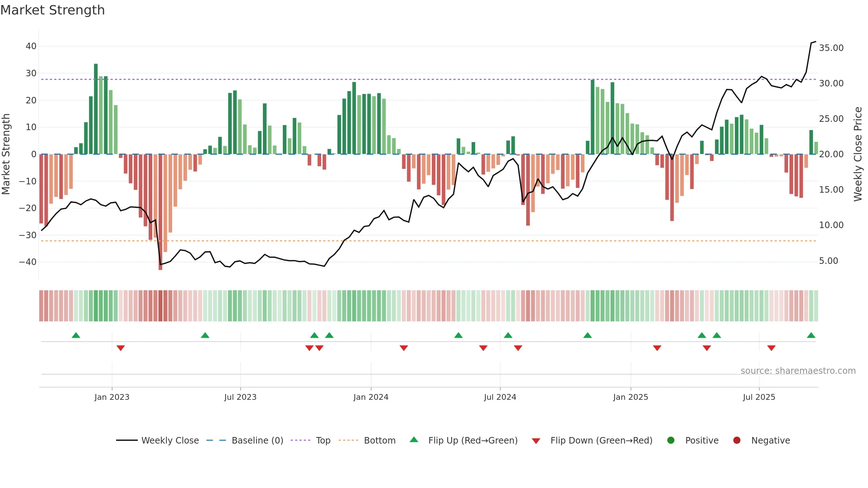Click the 10.00 price axis tick
Image resolution: width=868 pixels, height=488 pixels.
pos(831,225)
